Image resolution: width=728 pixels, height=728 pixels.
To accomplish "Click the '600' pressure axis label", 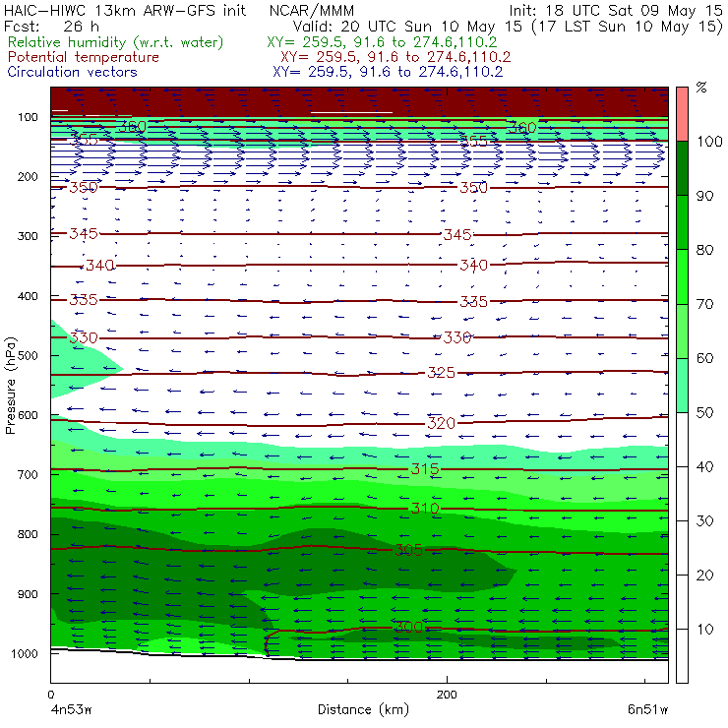I will (28, 415).
